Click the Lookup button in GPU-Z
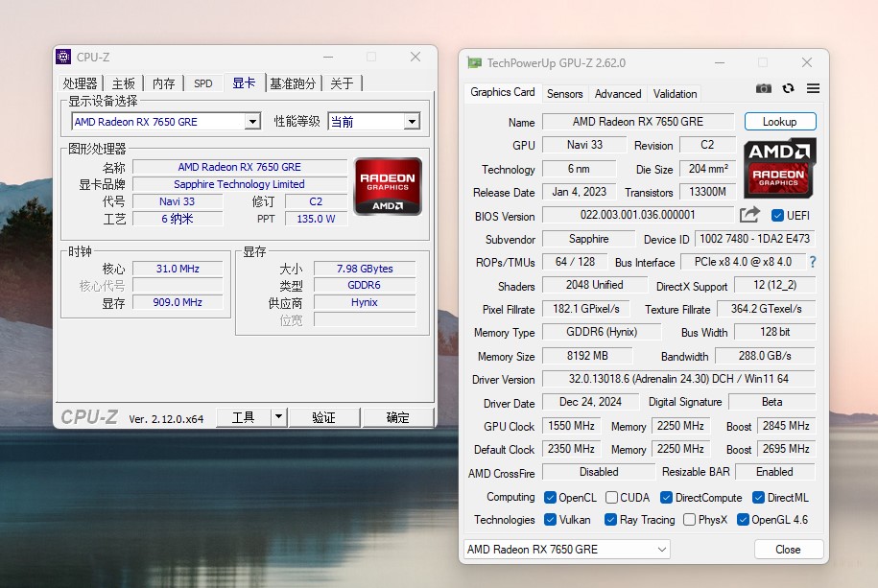The height and width of the screenshot is (588, 878). [x=780, y=122]
